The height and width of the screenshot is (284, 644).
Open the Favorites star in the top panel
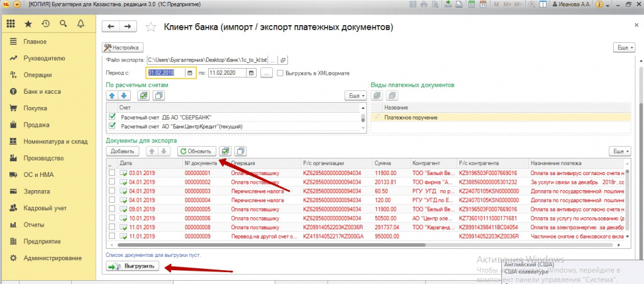click(x=28, y=24)
